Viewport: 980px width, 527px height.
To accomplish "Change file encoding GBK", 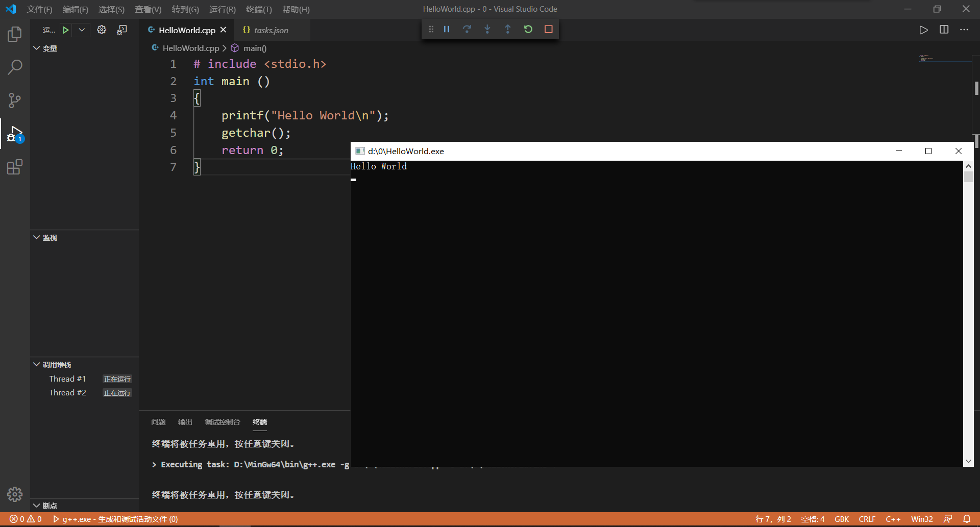I will [x=842, y=519].
